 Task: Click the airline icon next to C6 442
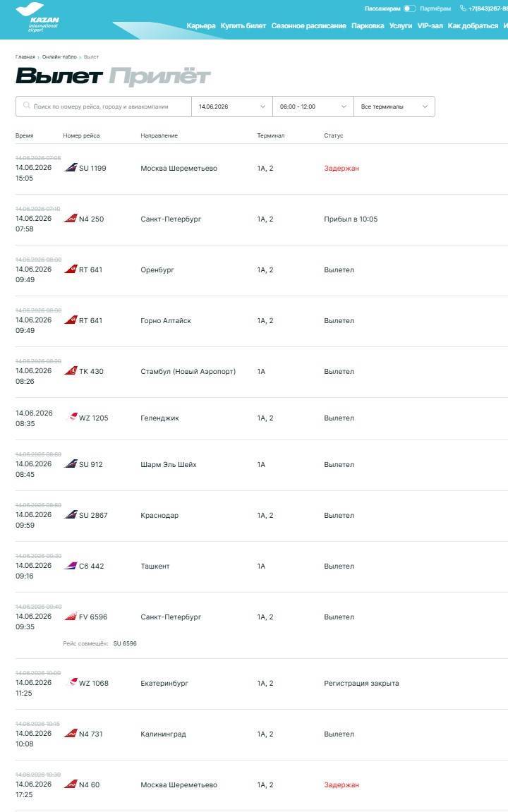pos(71,566)
